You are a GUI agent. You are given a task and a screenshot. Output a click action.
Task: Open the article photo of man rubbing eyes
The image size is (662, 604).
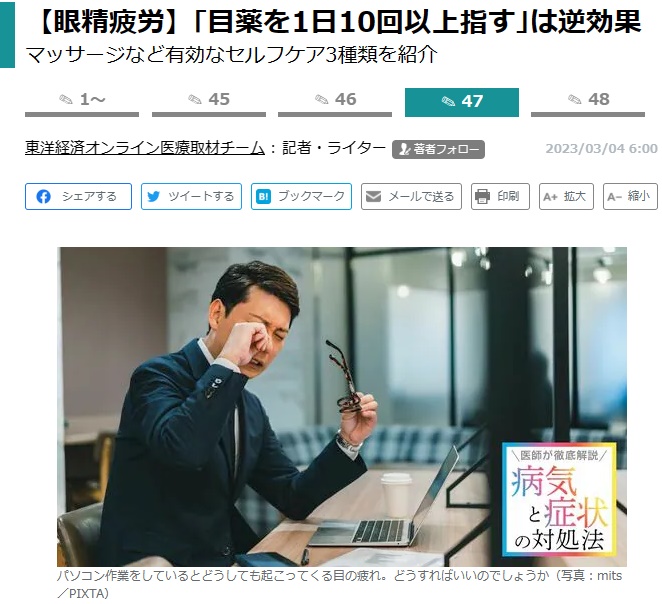[x=342, y=406]
